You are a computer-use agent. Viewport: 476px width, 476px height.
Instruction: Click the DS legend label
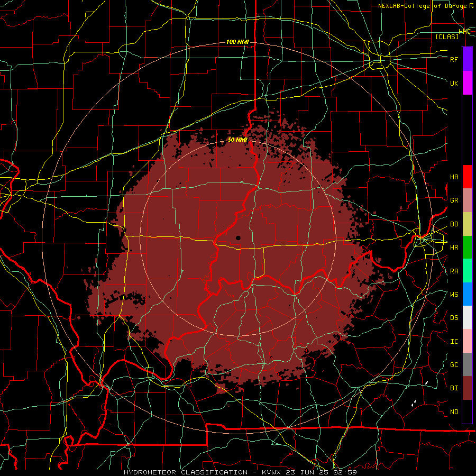point(454,318)
